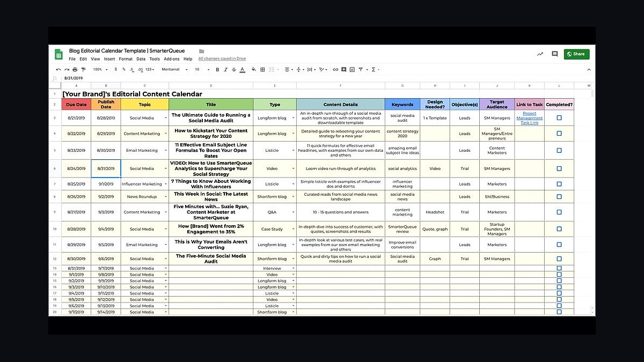Check Completed box for Content Strategy 2020 row
Screen dimensions: 644x362
pyautogui.click(x=559, y=134)
